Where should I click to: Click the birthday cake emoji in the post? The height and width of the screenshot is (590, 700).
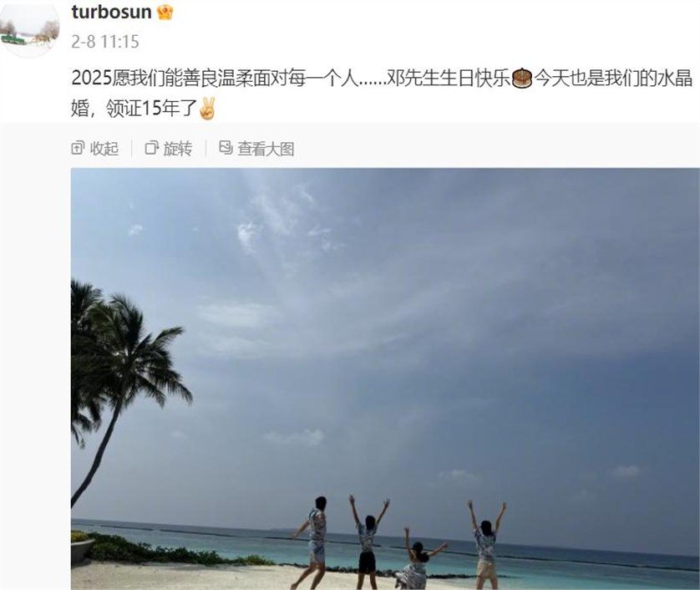click(x=522, y=79)
